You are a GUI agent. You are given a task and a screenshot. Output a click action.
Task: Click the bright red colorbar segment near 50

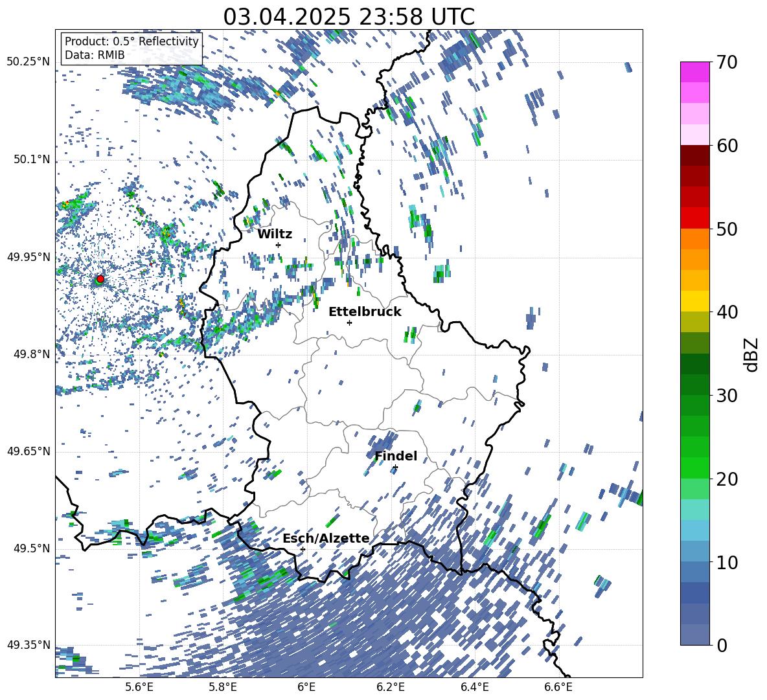[x=694, y=218]
